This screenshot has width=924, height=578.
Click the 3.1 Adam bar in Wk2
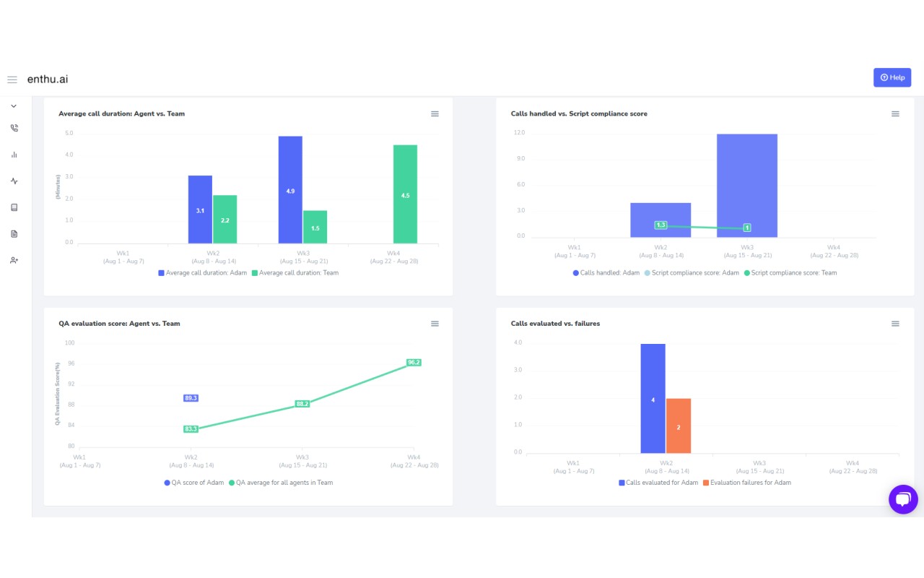200,210
